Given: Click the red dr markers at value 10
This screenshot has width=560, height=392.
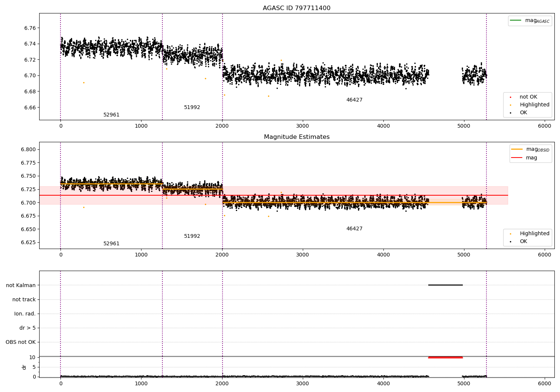Looking at the screenshot, I should tap(445, 357).
